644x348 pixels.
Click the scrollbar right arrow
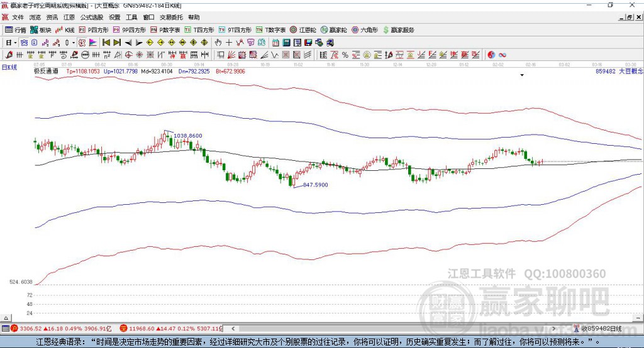[x=553, y=329]
